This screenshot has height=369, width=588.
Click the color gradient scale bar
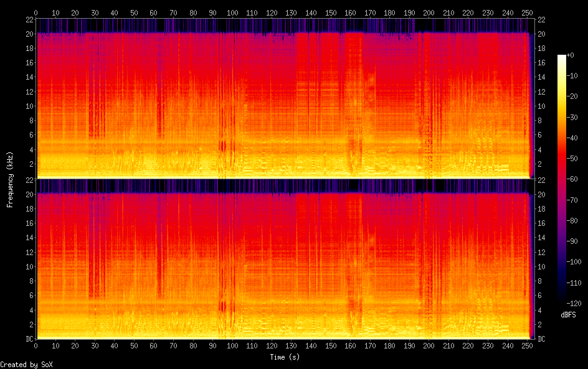point(561,179)
